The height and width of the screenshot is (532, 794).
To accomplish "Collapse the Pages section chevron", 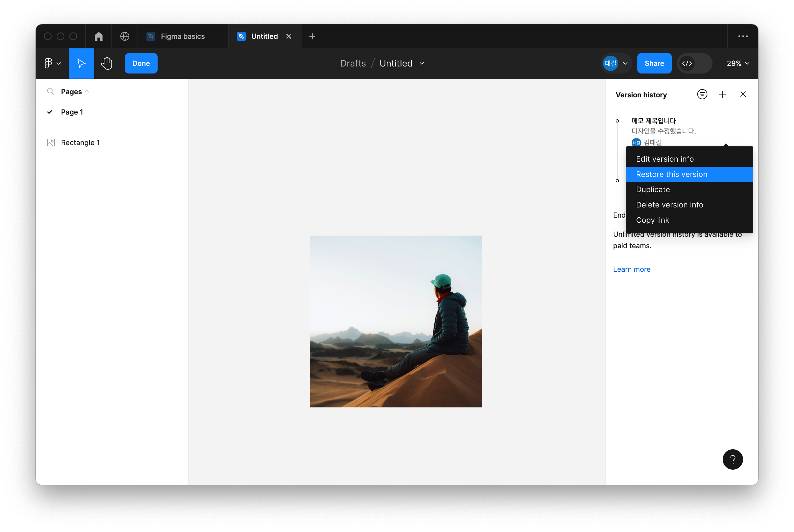I will point(87,92).
